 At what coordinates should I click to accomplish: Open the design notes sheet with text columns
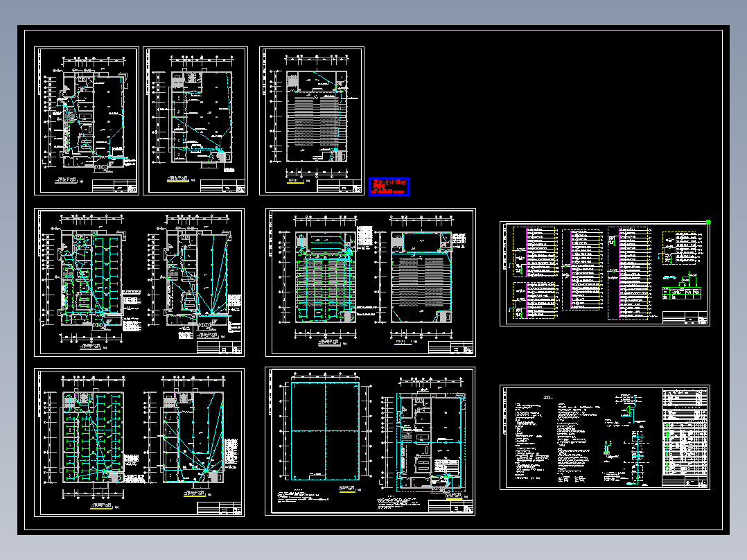pos(604,437)
